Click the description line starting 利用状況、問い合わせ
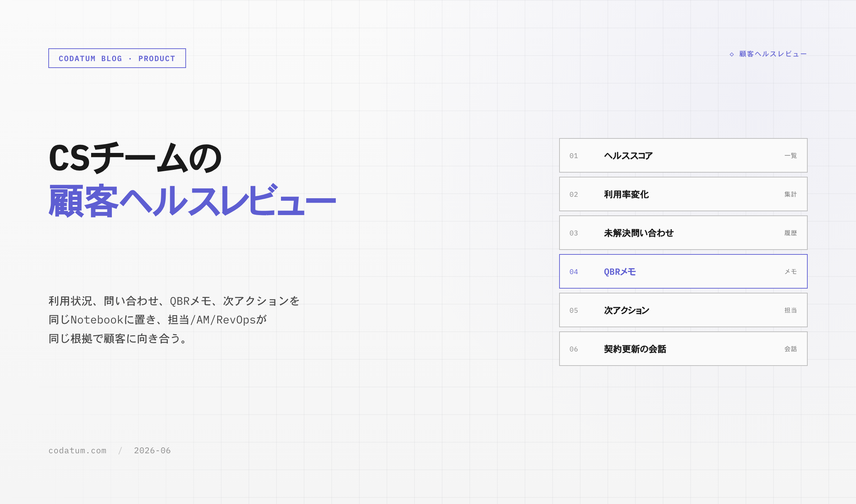The image size is (856, 504). 174,301
